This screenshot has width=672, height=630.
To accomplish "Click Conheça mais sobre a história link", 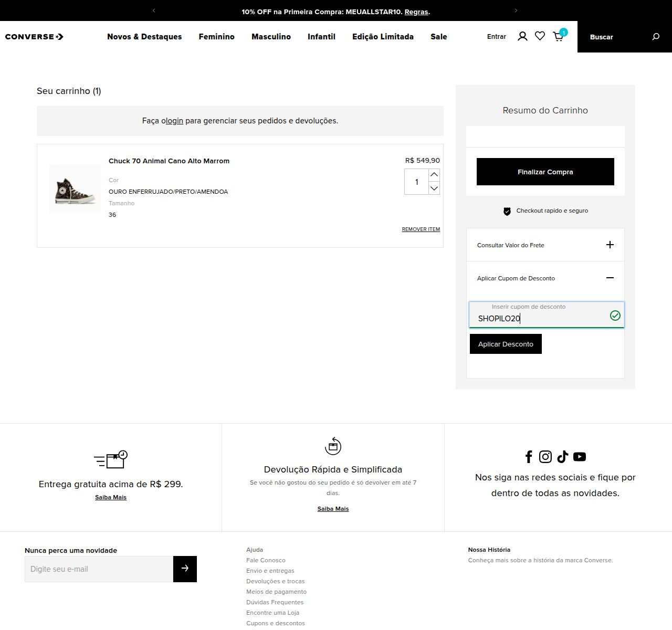I will [x=540, y=560].
